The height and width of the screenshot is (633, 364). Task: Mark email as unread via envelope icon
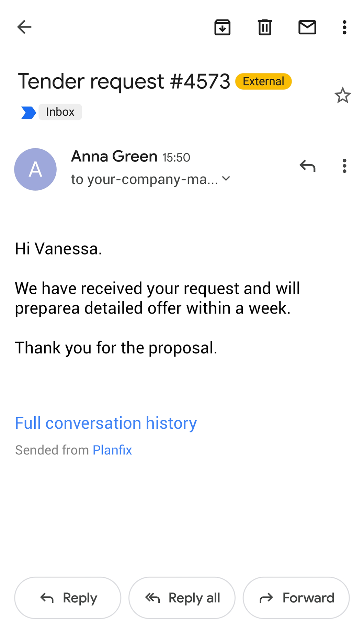(307, 27)
